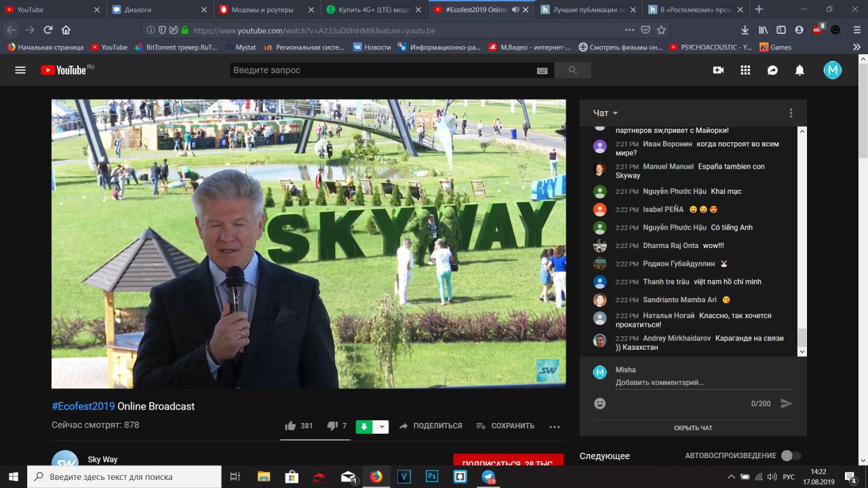Switch to Модемы и роутеры tab
Screen dimensions: 868x488
(267, 9)
